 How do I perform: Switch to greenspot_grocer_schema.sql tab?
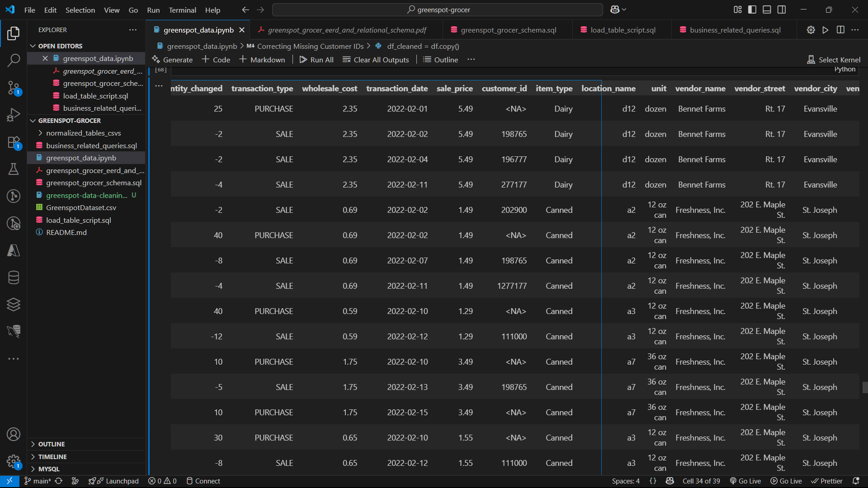tap(509, 30)
